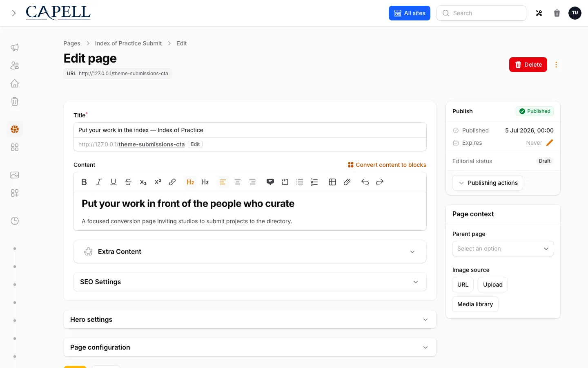Center-align the text

(x=238, y=182)
